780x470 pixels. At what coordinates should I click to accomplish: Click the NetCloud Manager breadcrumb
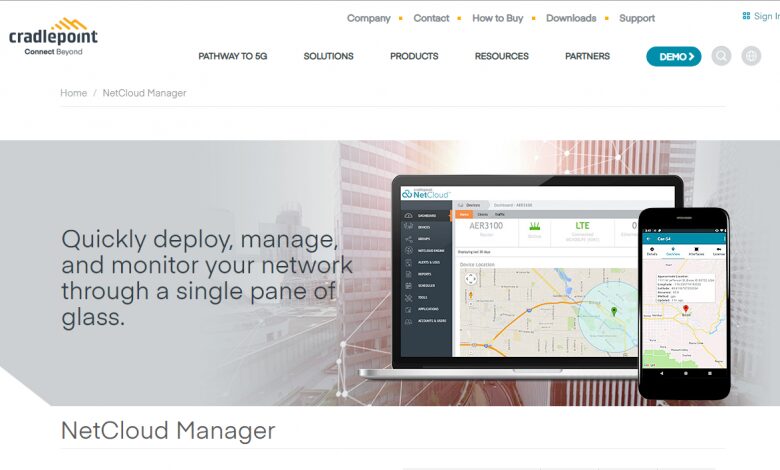(x=144, y=93)
